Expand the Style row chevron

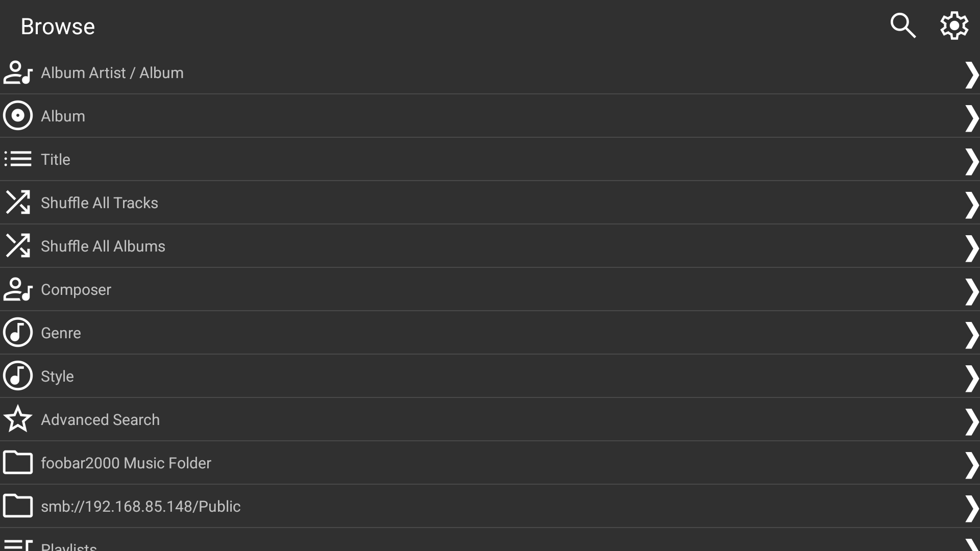(x=971, y=378)
